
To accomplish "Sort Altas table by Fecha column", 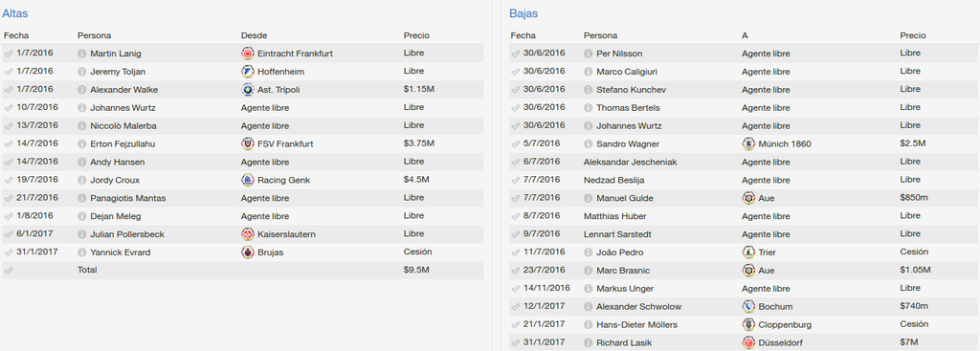I will 16,35.
